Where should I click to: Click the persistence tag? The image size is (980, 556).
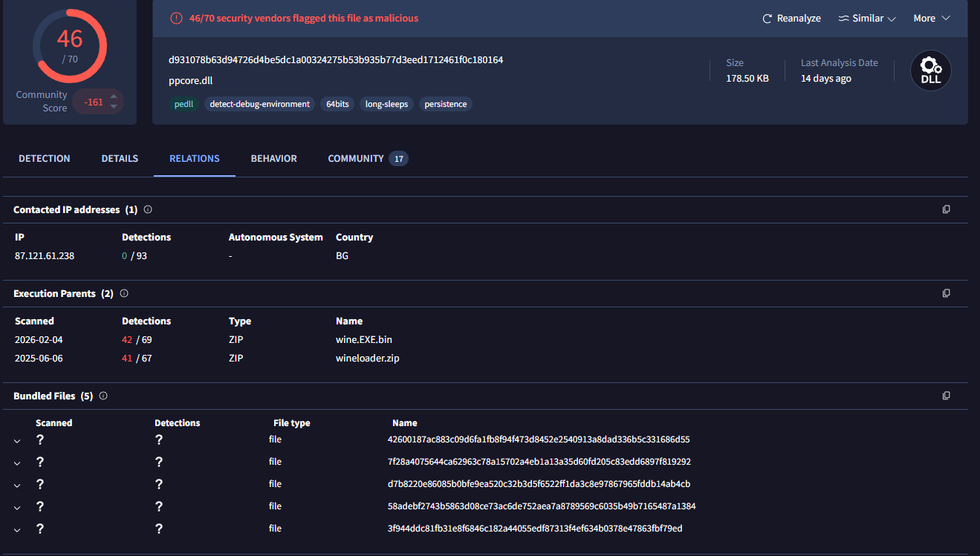(x=446, y=105)
